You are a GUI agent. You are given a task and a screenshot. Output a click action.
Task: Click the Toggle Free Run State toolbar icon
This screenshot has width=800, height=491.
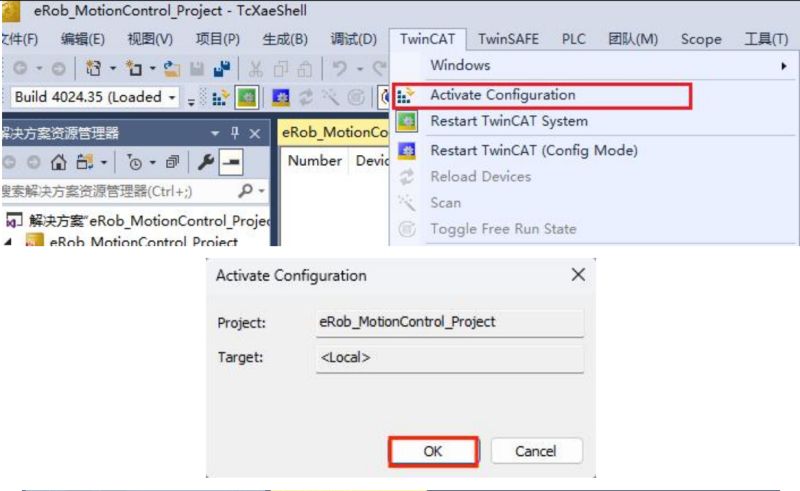[x=356, y=97]
